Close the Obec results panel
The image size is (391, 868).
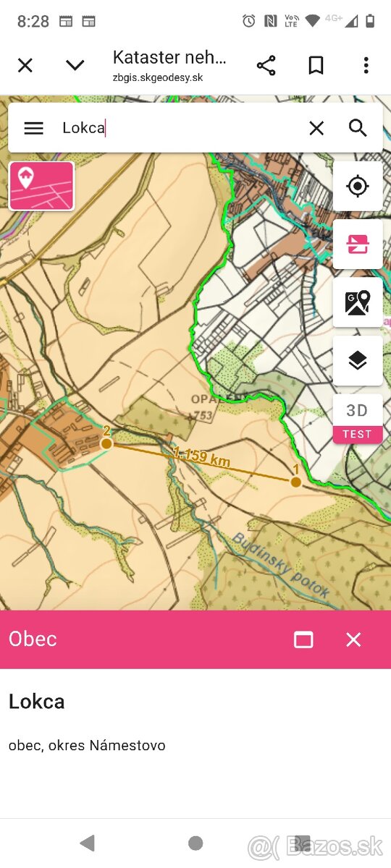pyautogui.click(x=353, y=639)
